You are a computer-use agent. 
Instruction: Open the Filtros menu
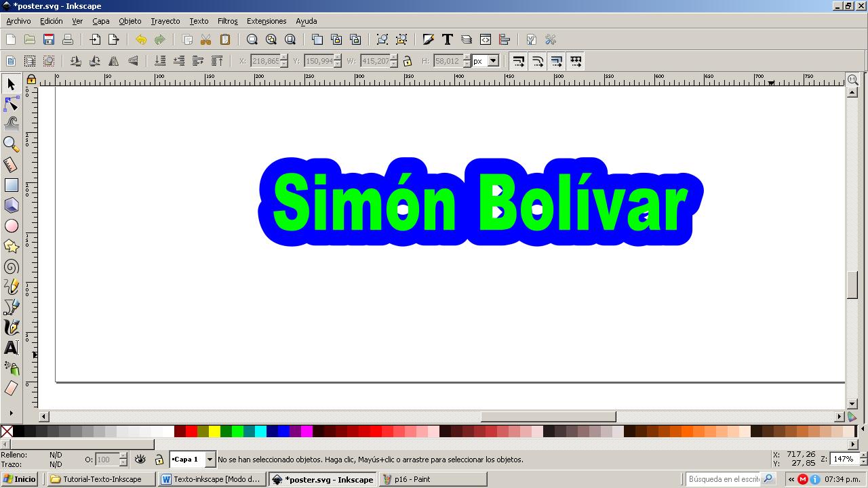point(227,21)
